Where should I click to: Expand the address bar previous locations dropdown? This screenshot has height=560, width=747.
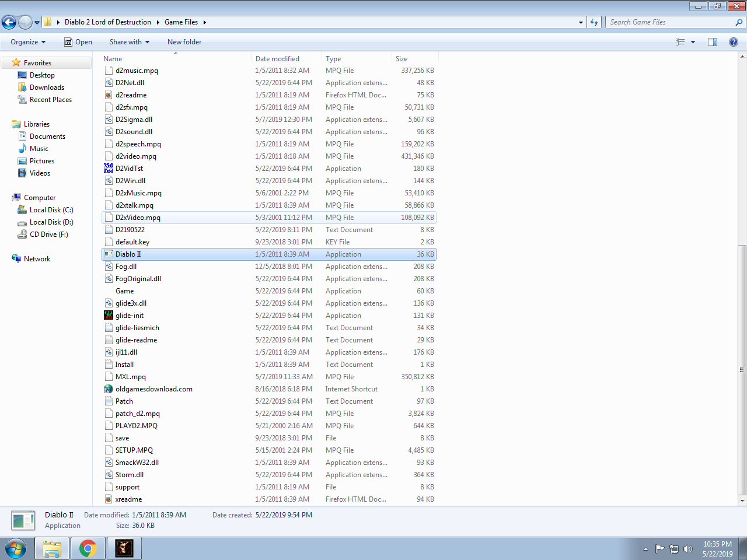581,22
